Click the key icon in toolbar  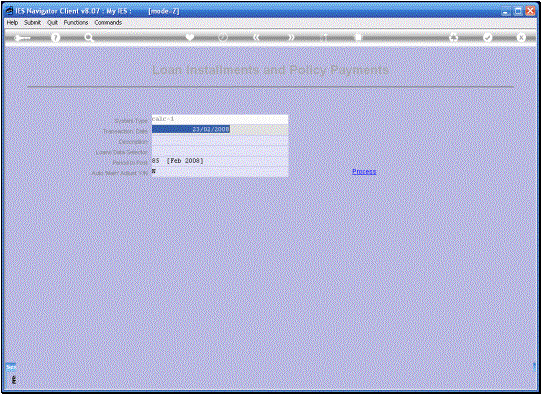point(22,38)
